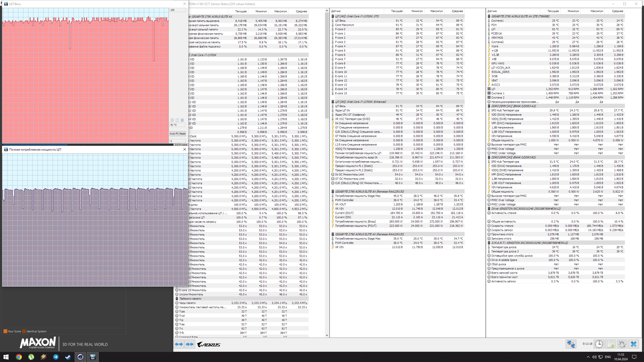Open Steam from the taskbar
Screen dimensions: 644x362
point(68,357)
